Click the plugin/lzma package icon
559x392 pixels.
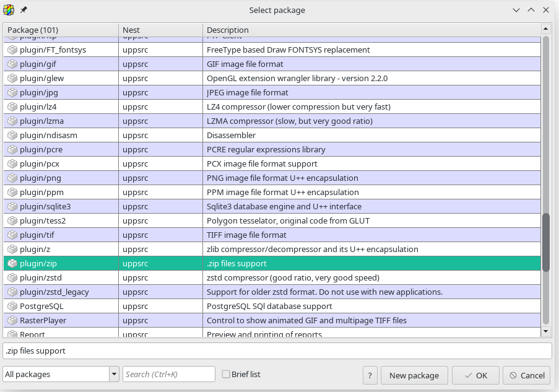(12, 121)
